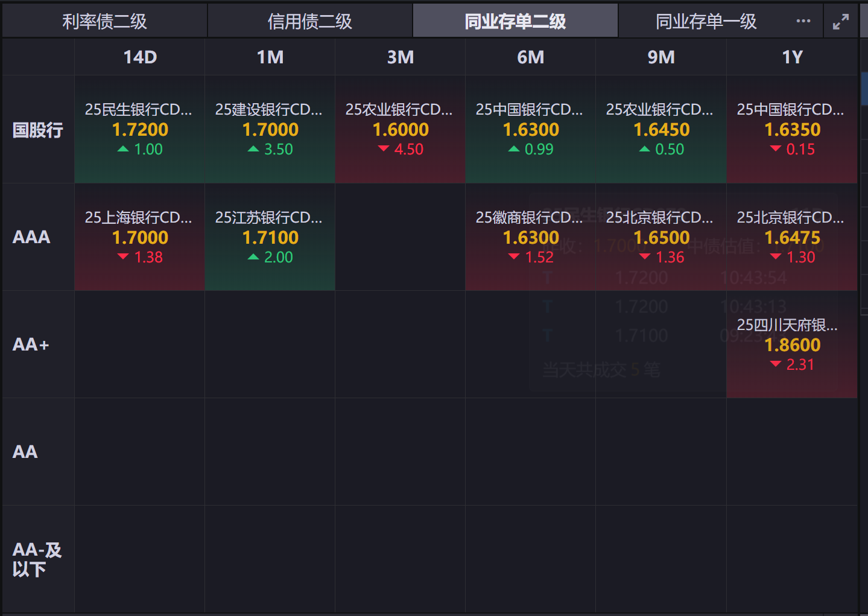Click the 2.31 down change value
This screenshot has height=616, width=868.
click(x=800, y=364)
